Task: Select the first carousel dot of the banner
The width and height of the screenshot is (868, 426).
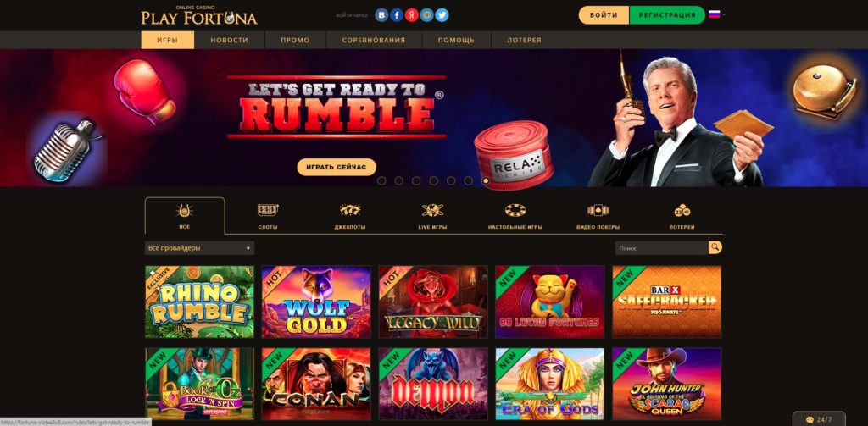Action: tap(381, 180)
